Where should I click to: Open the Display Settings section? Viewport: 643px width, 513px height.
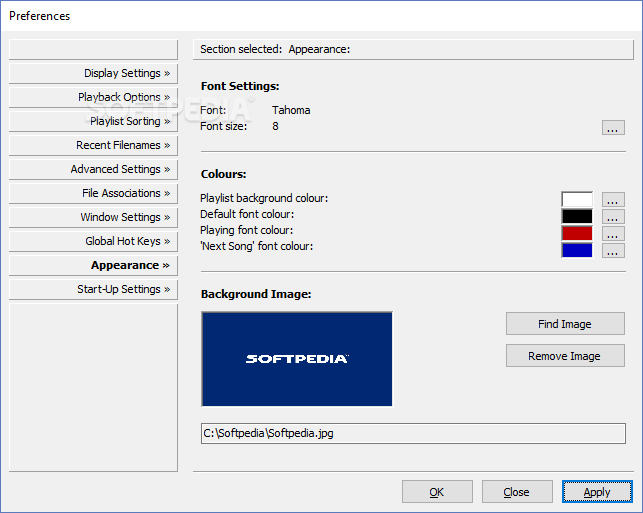93,73
